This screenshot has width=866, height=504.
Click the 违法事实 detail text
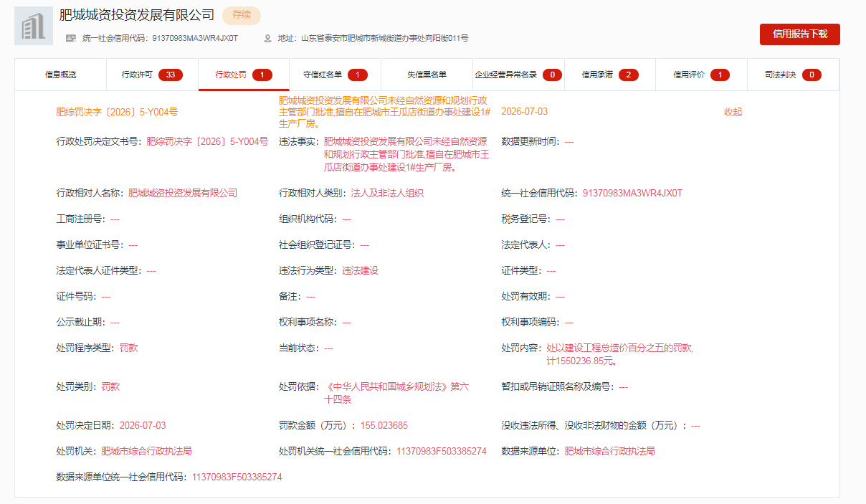pos(406,155)
